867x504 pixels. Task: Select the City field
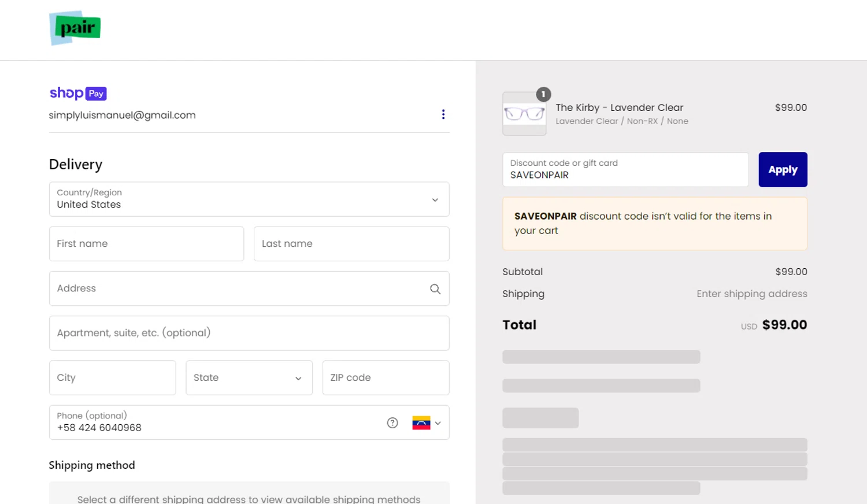(113, 378)
